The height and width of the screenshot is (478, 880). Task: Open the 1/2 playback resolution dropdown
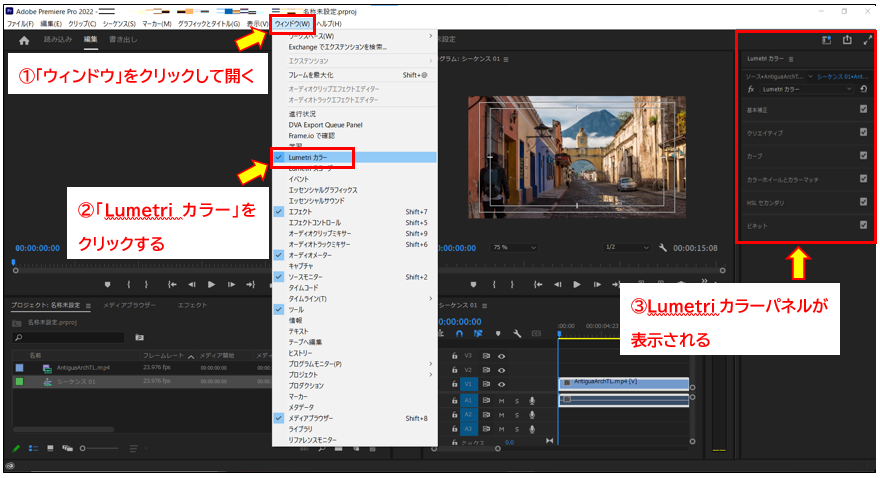click(x=626, y=247)
